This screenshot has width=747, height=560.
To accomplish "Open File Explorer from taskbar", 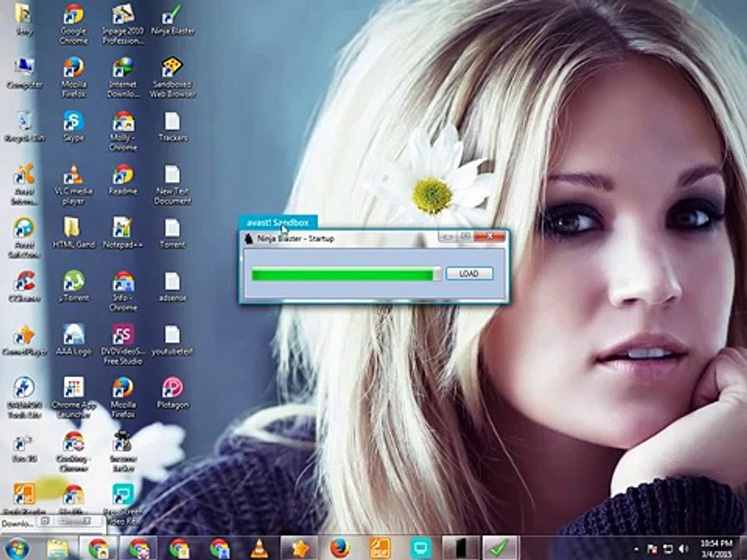I will 58,548.
